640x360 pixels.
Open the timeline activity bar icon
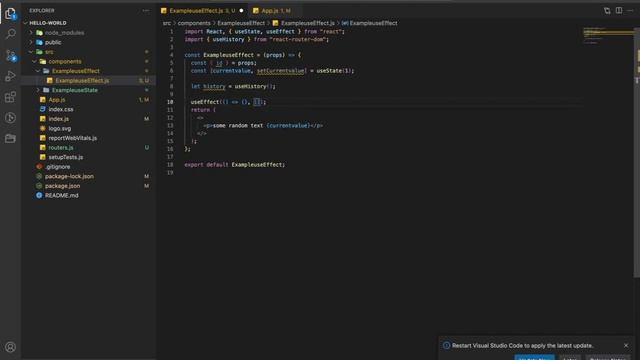click(10, 118)
